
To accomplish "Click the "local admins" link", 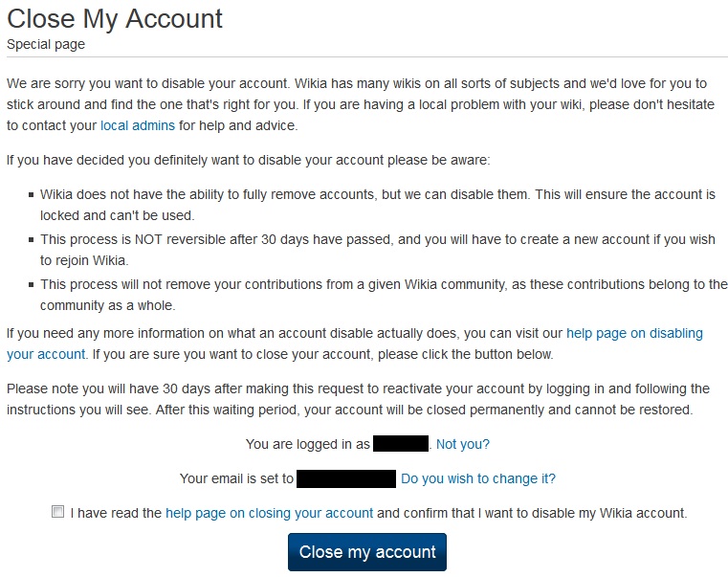I will pyautogui.click(x=138, y=125).
